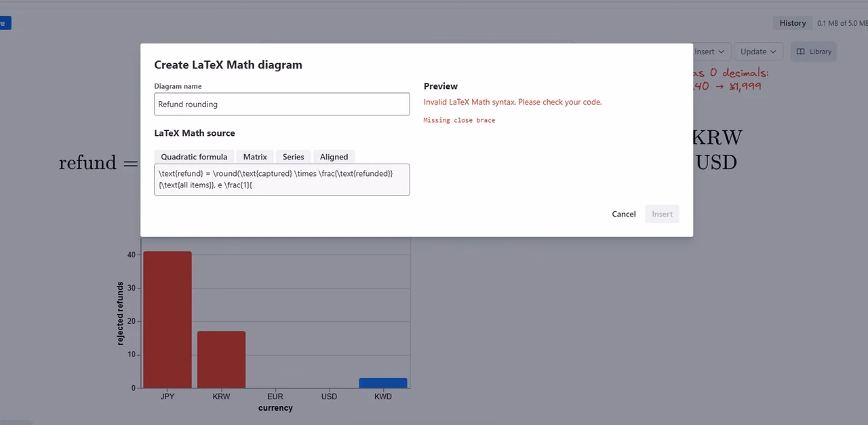Click the JPY bar in chart
Screen dimensions: 868x425
[x=167, y=320]
